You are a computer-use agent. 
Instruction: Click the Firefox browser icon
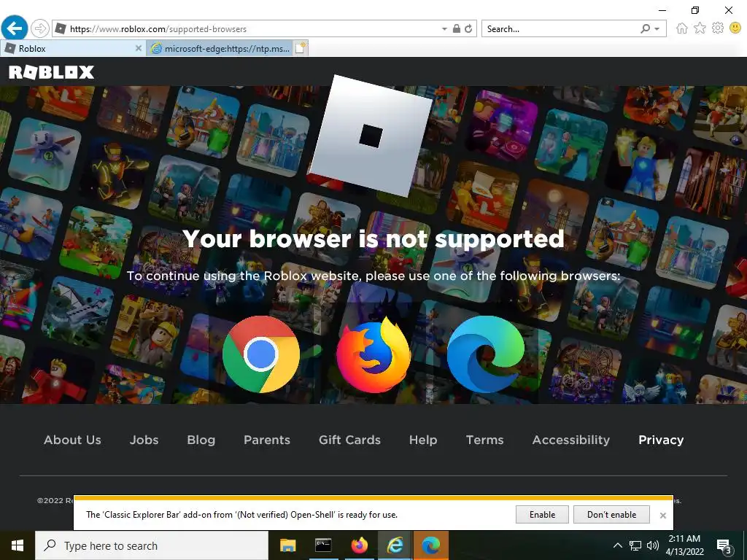tap(373, 355)
